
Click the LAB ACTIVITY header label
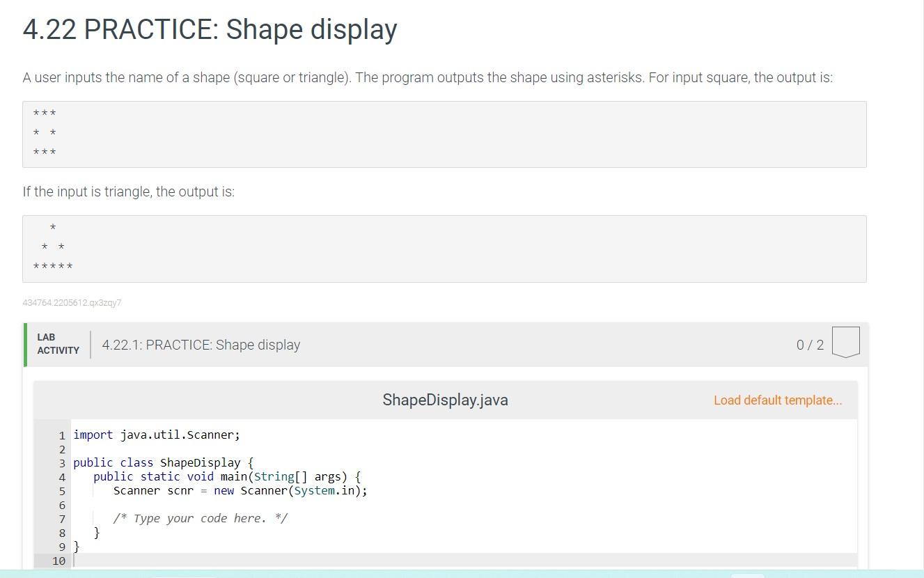(x=58, y=343)
